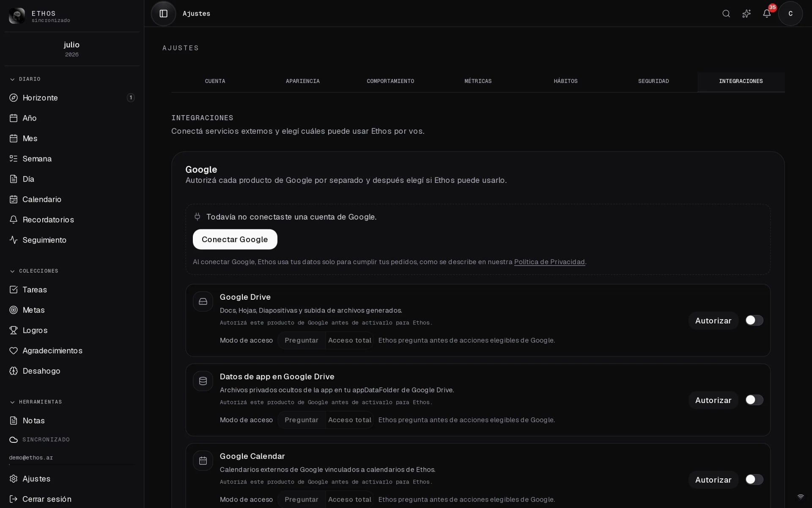Click the Desahogo brain icon
This screenshot has height=508, width=812.
tap(14, 371)
